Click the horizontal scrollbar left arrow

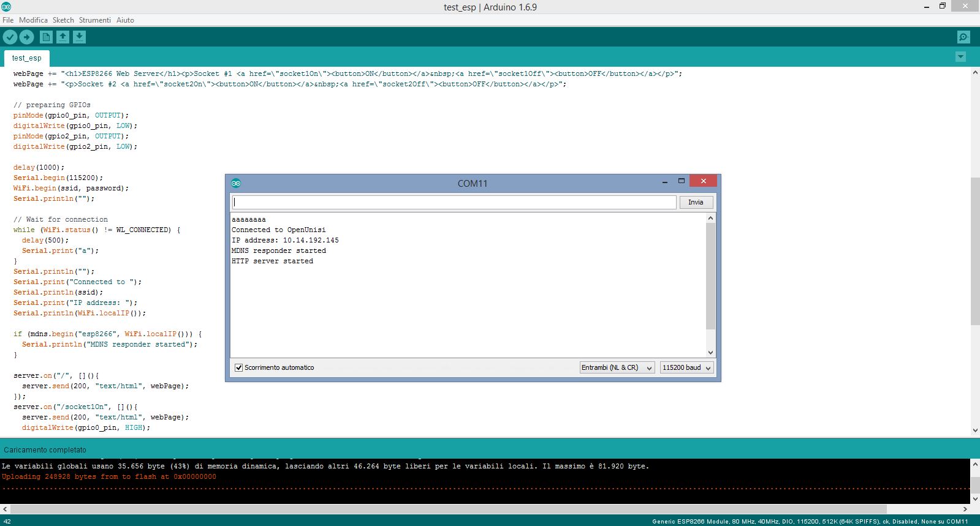[x=5, y=509]
